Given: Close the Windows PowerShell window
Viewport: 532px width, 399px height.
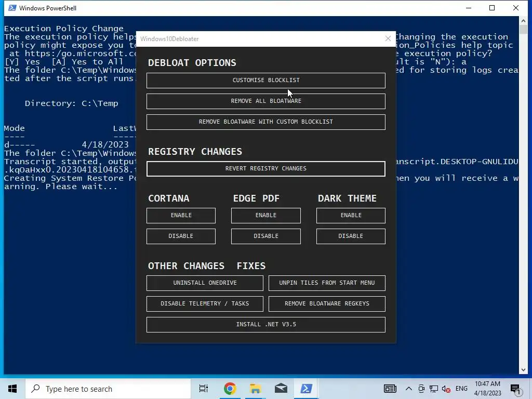Looking at the screenshot, I should (516, 8).
